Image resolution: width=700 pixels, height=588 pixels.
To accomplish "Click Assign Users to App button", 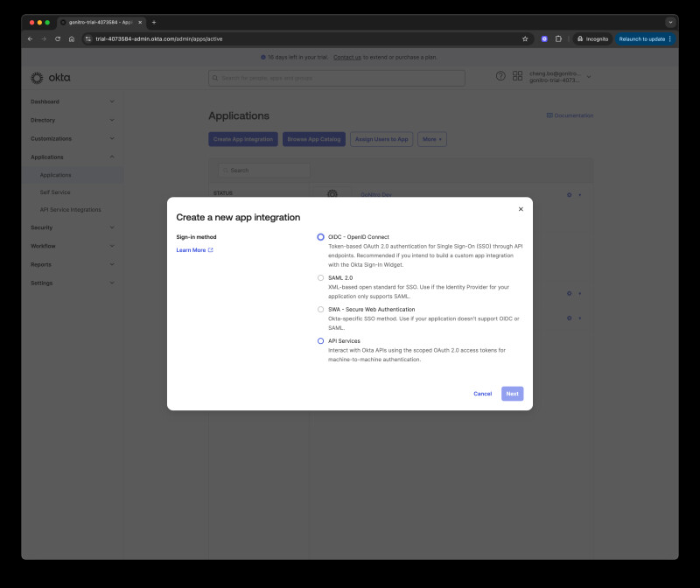I will tap(381, 139).
